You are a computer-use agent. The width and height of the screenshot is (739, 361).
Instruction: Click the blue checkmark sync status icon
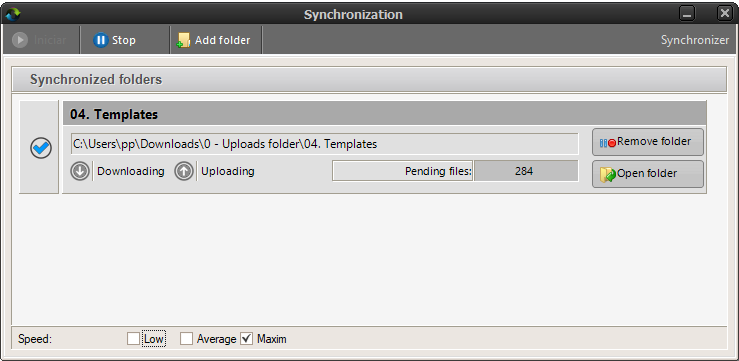click(x=41, y=148)
